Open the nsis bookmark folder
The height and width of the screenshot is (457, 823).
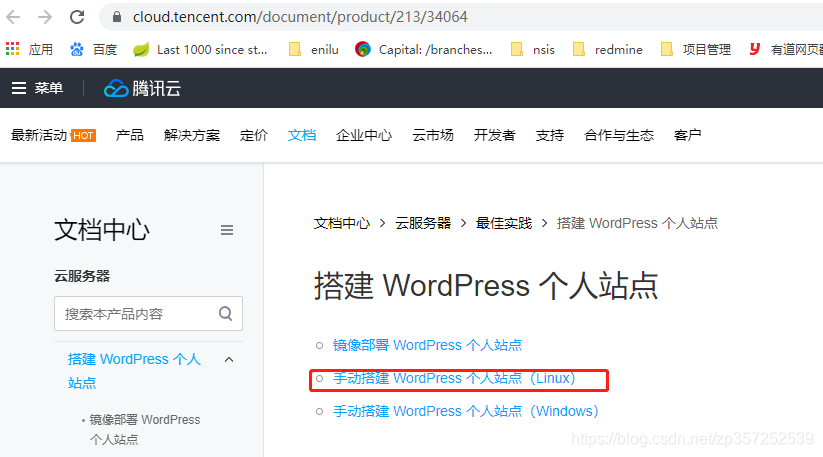point(533,50)
